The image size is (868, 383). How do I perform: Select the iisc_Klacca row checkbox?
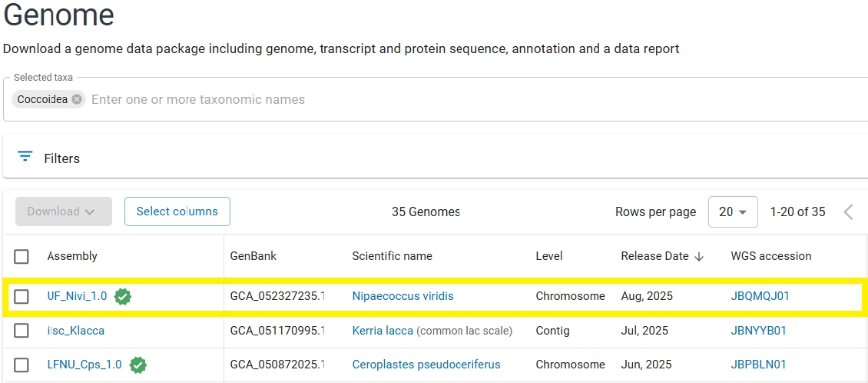[x=22, y=331]
